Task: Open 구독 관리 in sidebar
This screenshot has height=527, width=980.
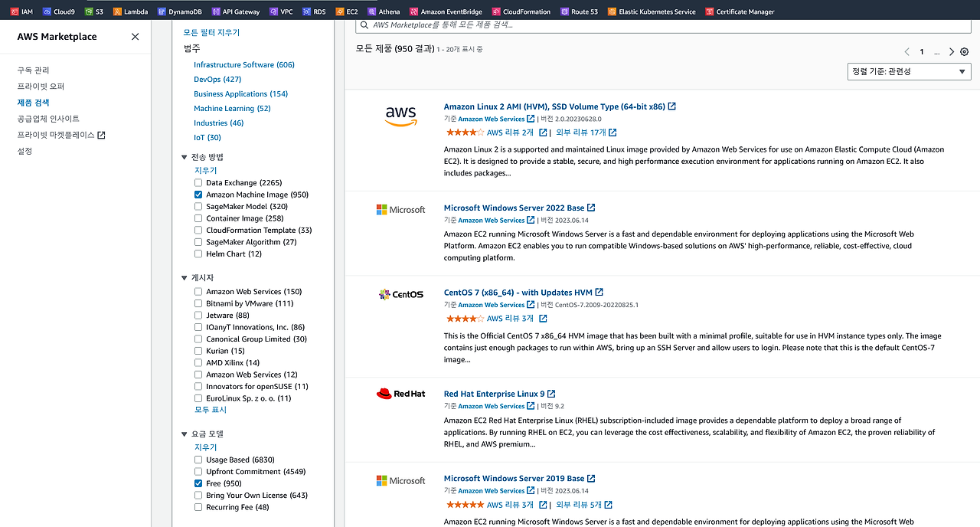Action: (34, 70)
